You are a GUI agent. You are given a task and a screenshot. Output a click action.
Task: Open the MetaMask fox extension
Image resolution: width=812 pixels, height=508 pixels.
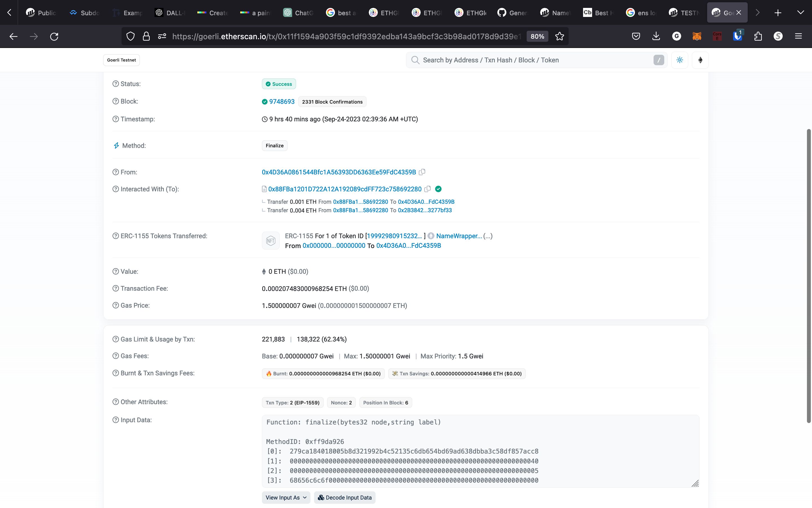[x=697, y=36]
